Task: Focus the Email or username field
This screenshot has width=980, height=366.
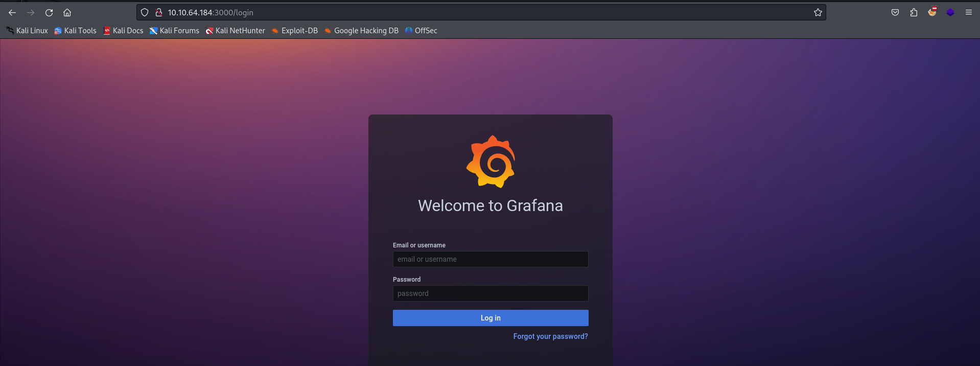Action: [490, 259]
